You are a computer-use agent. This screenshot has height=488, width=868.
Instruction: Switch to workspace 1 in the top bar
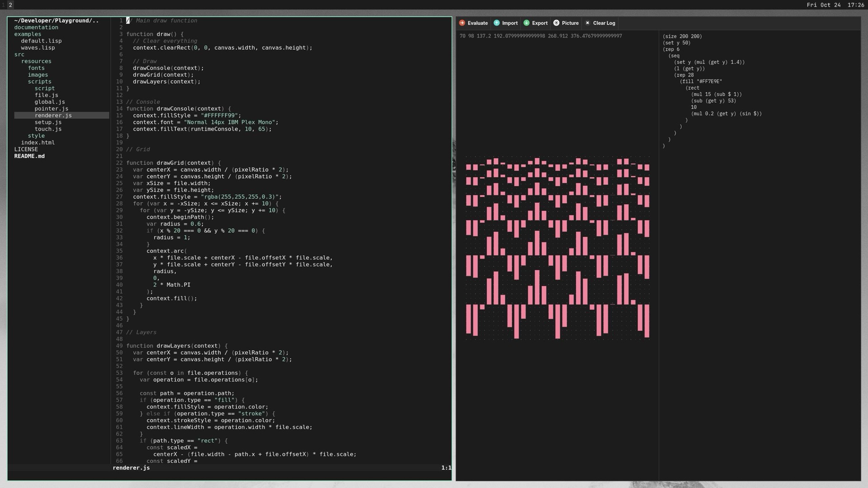[4, 5]
